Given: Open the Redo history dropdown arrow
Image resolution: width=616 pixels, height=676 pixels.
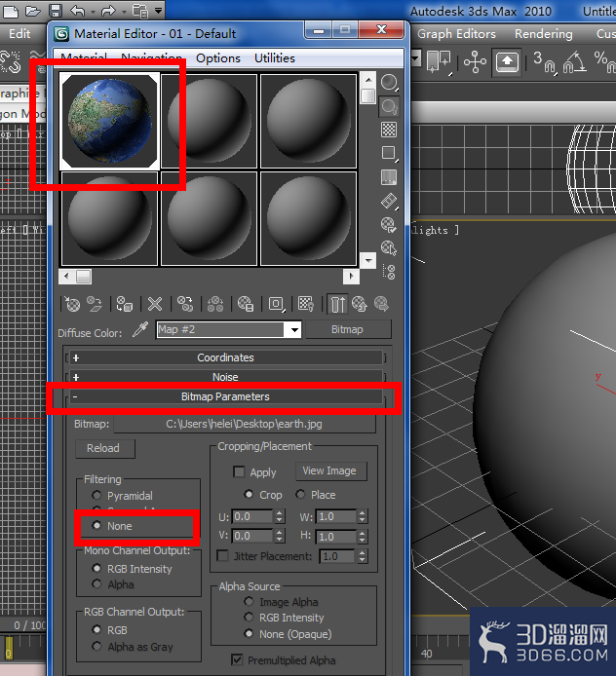Looking at the screenshot, I should click(x=124, y=12).
